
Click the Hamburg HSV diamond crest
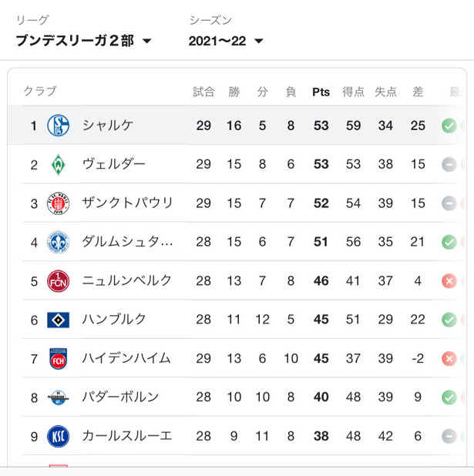click(59, 320)
